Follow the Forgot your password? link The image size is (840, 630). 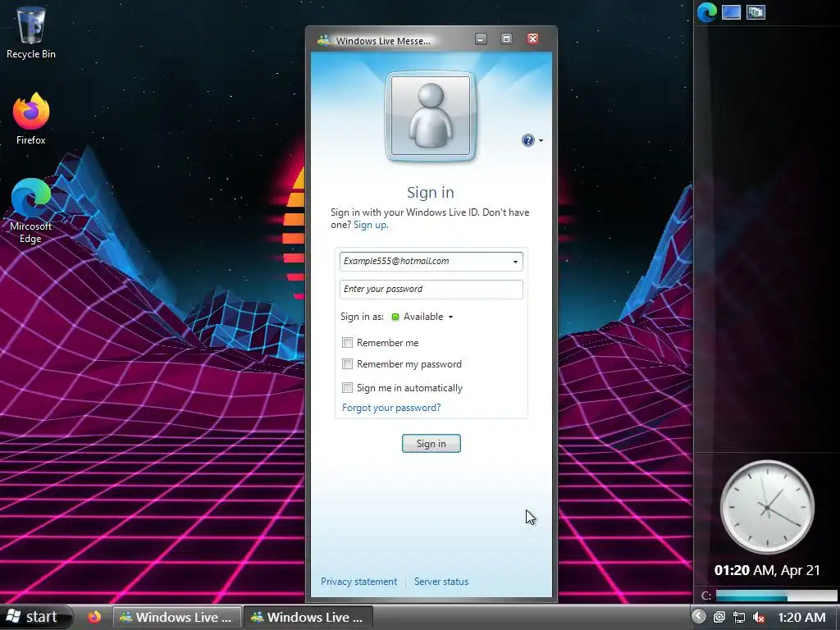click(391, 408)
